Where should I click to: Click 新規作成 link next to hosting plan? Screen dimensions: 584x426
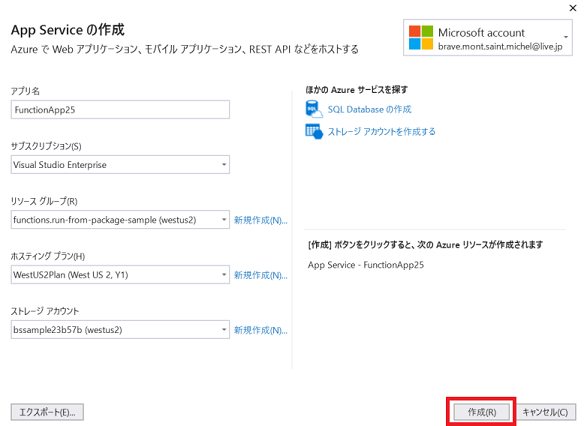[260, 275]
